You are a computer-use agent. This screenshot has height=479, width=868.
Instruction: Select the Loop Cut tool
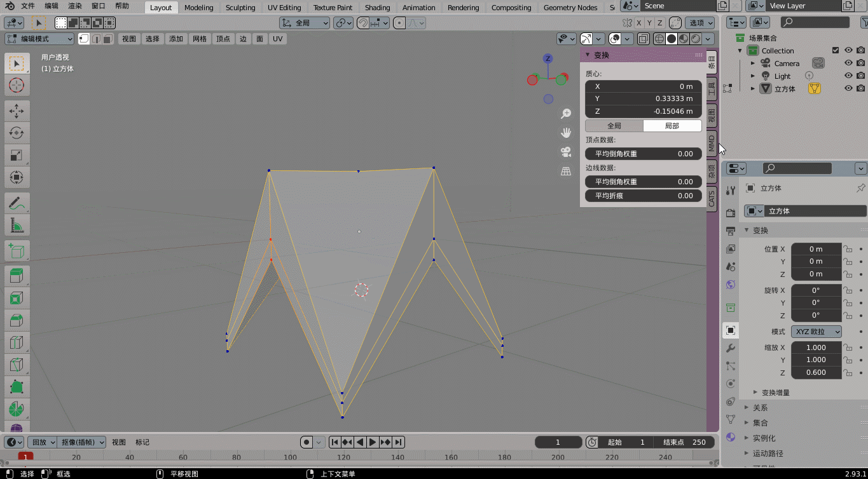click(x=17, y=342)
